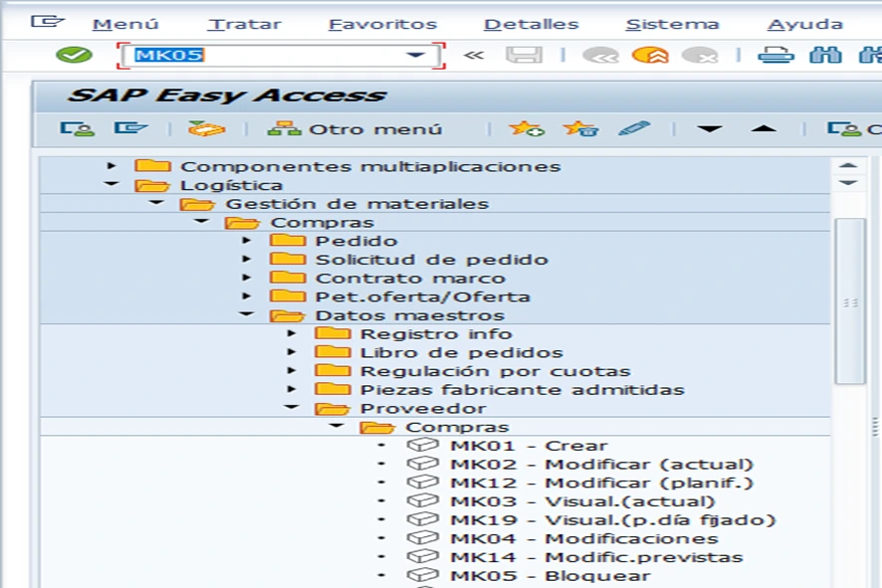Screen dimensions: 882x588
Task: Click the SAP menu icon
Action: 130,128
